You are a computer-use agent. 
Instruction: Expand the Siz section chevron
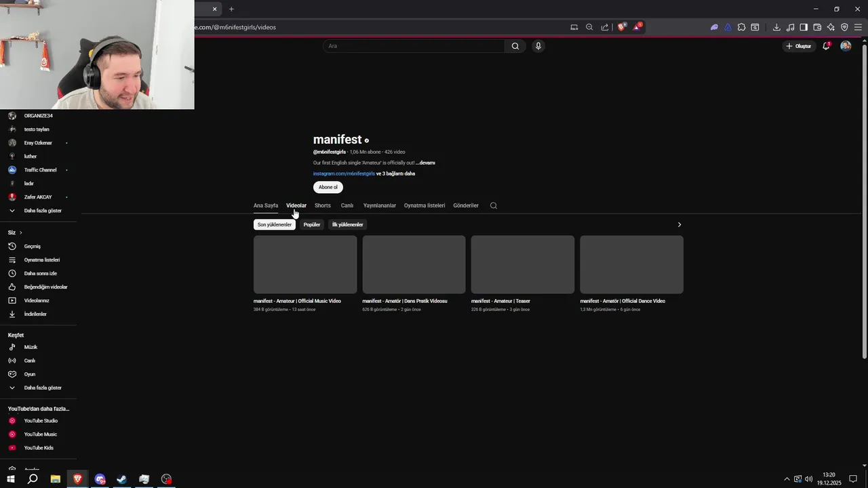[20, 232]
